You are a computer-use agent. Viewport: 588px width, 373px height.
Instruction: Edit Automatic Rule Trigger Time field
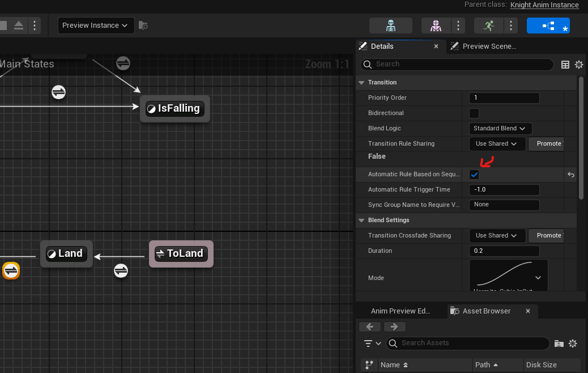pyautogui.click(x=504, y=190)
